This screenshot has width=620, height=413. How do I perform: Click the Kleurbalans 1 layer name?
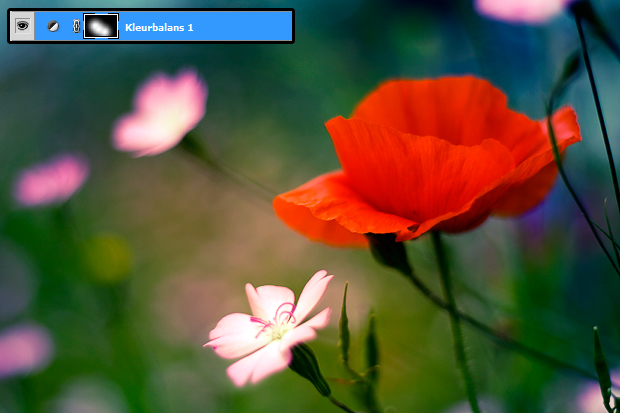(159, 27)
